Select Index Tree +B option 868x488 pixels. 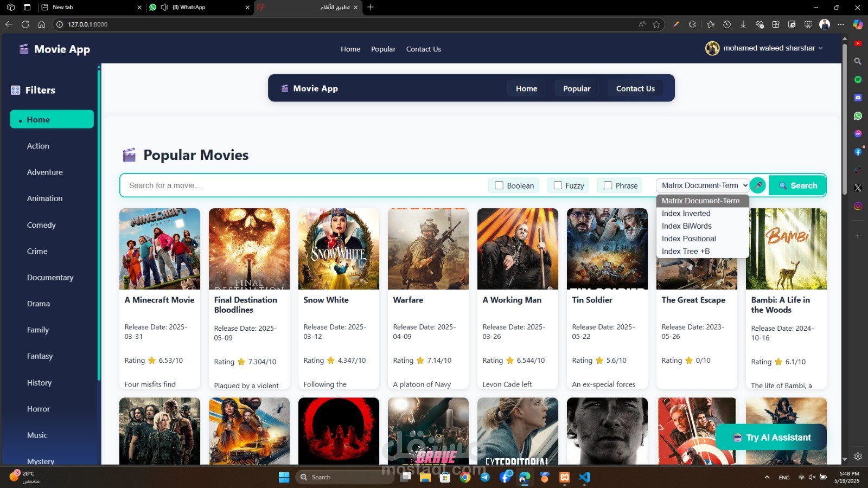(x=702, y=251)
